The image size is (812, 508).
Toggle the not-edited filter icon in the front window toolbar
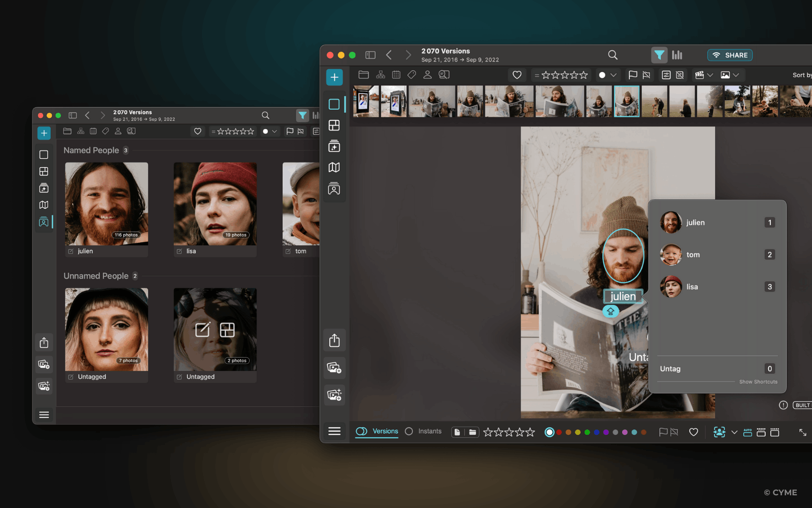pos(680,75)
